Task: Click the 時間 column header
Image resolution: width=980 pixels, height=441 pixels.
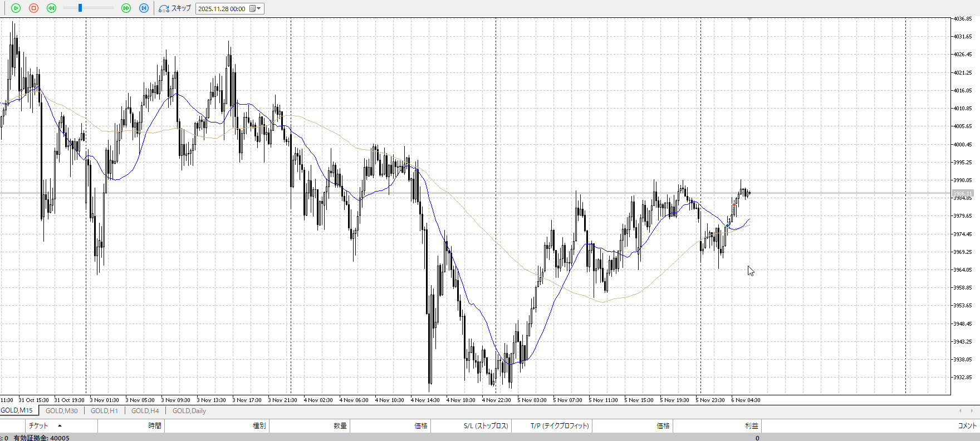Action: click(x=154, y=426)
